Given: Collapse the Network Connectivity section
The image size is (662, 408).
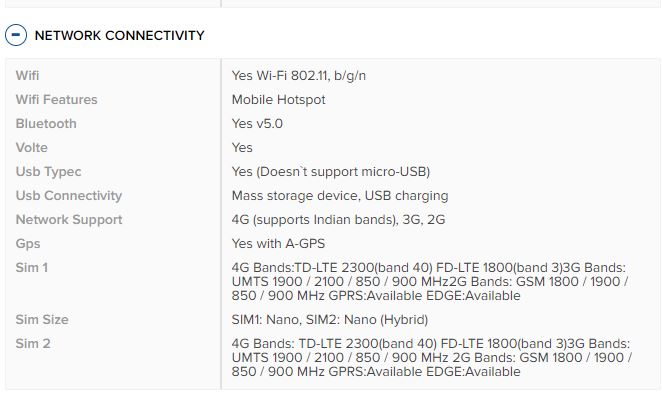Looking at the screenshot, I should 16,35.
